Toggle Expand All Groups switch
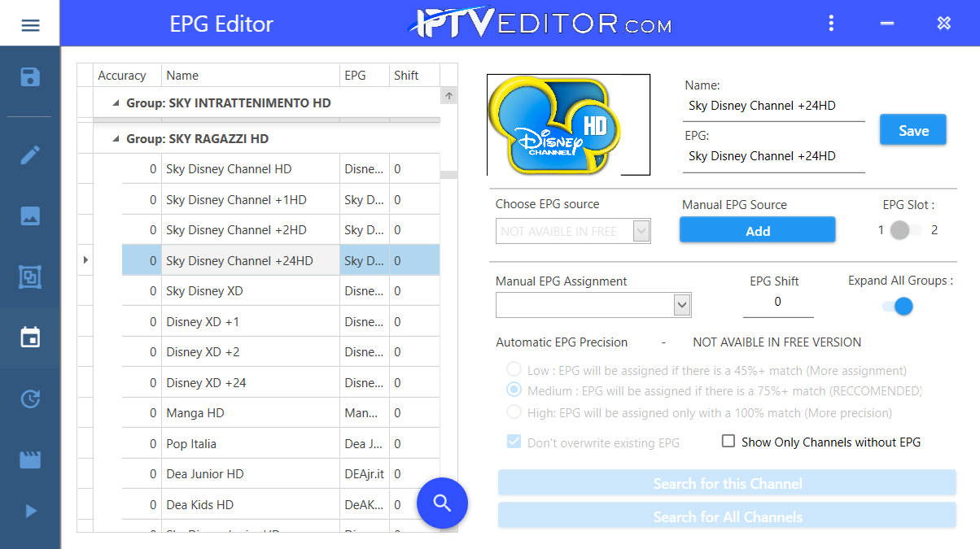 [897, 307]
